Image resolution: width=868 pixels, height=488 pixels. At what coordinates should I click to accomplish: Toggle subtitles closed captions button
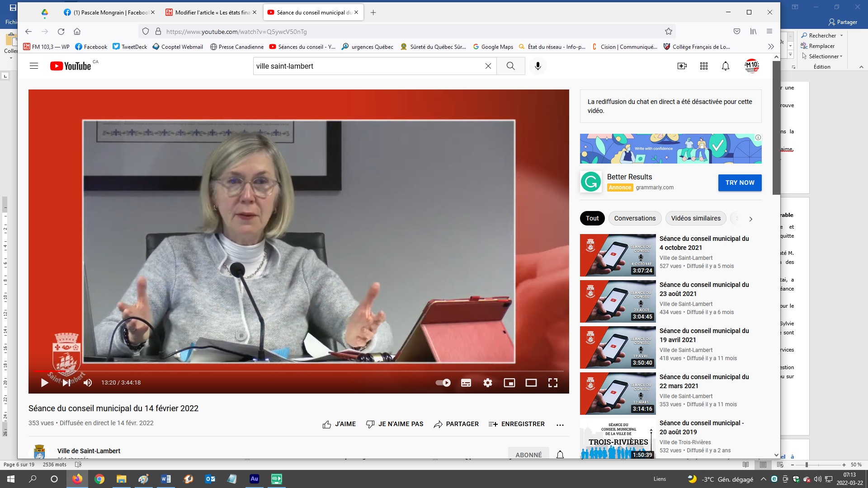point(466,383)
